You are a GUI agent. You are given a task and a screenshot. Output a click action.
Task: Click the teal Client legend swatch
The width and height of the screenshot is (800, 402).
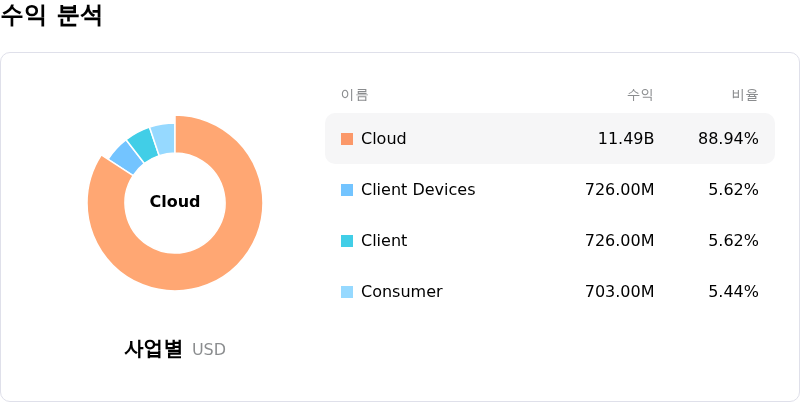pyautogui.click(x=347, y=241)
